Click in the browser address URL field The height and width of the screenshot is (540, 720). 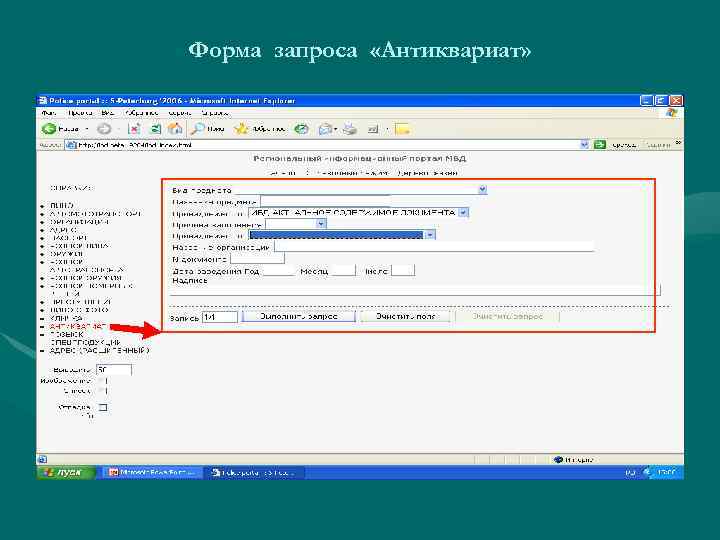pyautogui.click(x=328, y=145)
